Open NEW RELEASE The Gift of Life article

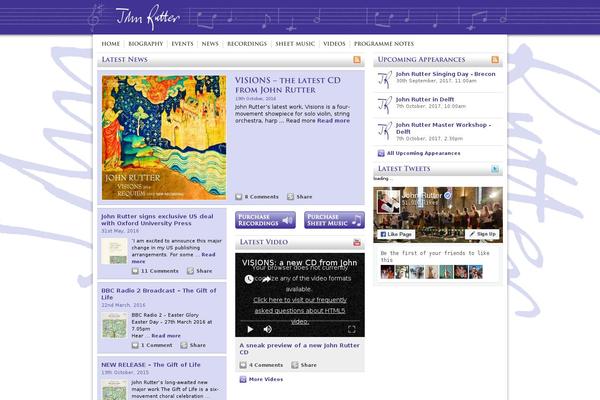(151, 365)
